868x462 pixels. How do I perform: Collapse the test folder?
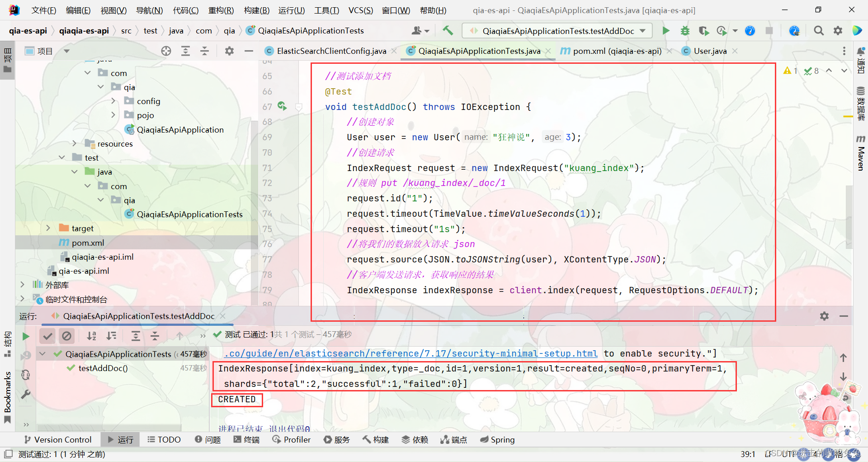pos(61,157)
